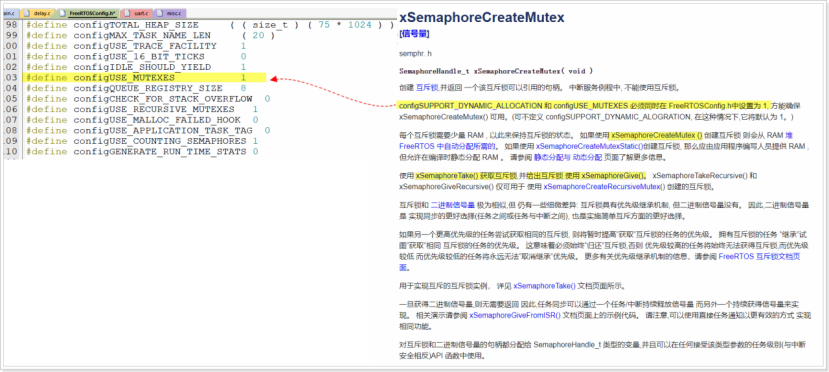Click the configGENERATE_RUN_TIME_STATS define line
This screenshot has height=372, width=829.
(x=142, y=152)
